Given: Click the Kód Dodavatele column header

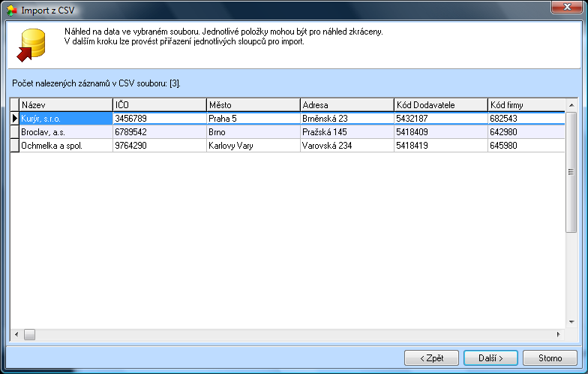Looking at the screenshot, I should pyautogui.click(x=441, y=105).
